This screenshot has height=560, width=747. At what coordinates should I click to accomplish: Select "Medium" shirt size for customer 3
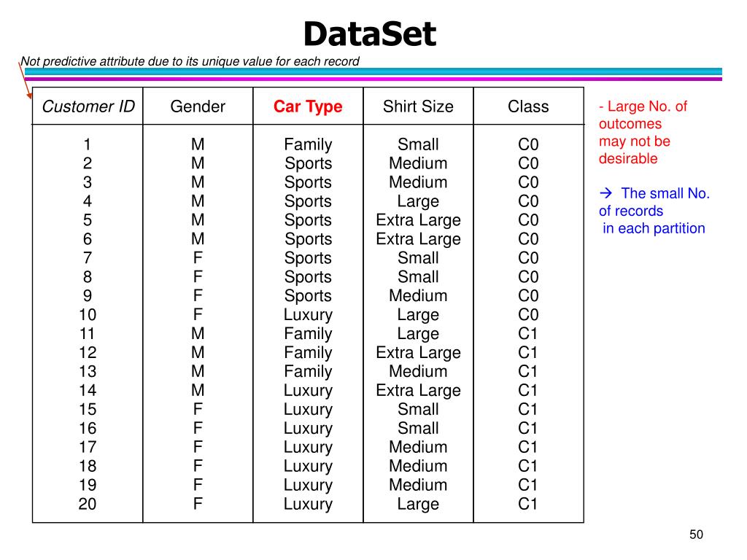(418, 182)
